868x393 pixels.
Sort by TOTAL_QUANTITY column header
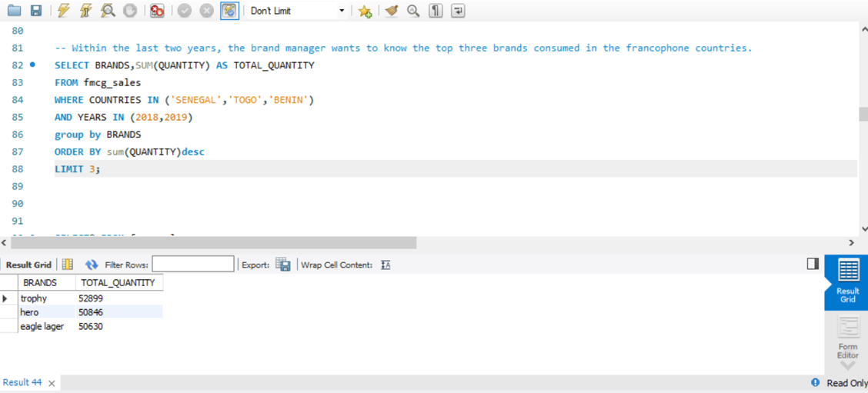(119, 283)
